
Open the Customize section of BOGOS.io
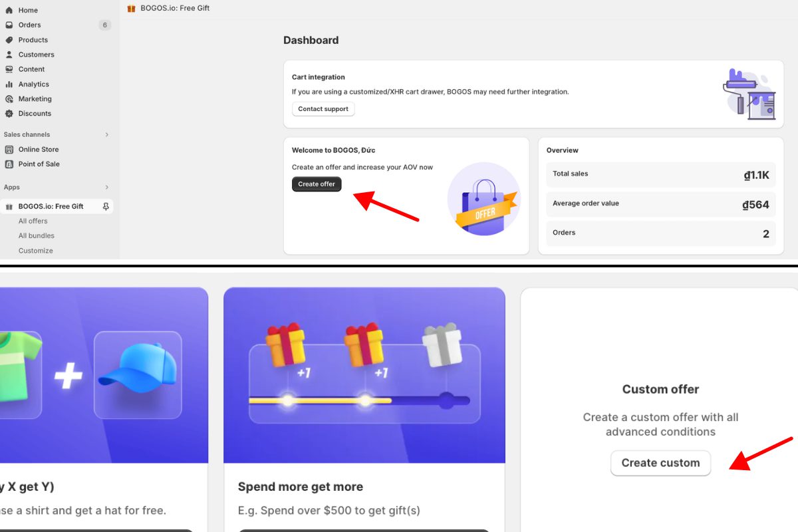pyautogui.click(x=35, y=250)
